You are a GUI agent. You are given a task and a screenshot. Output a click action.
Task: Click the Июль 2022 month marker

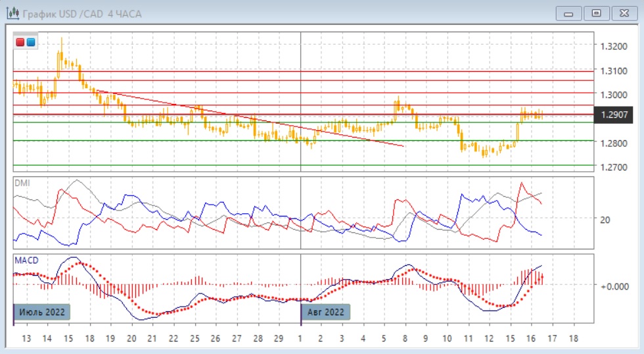coord(42,312)
